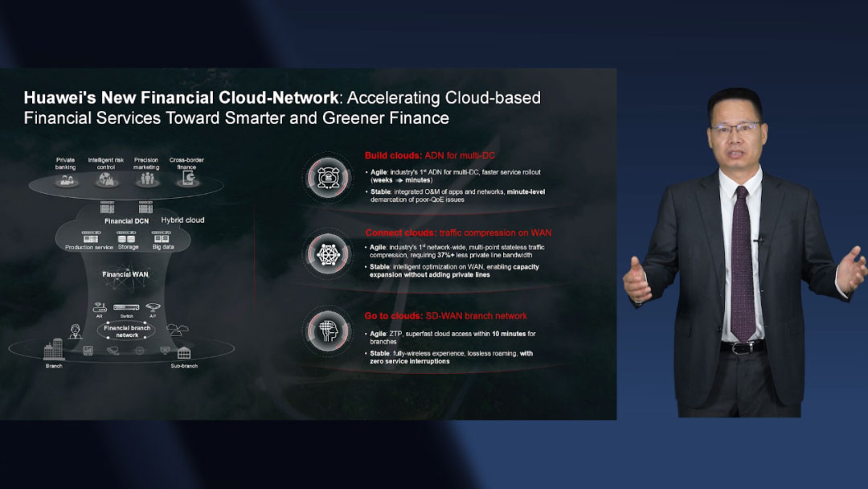Click the Switch device icon
This screenshot has width=868, height=489.
click(126, 307)
